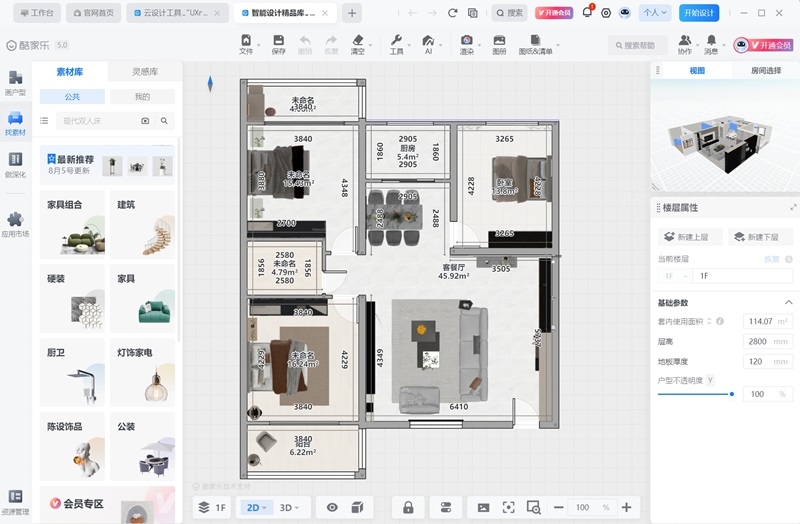Viewport: 800px width, 524px height.
Task: Click the 开始设计 button
Action: 699,13
